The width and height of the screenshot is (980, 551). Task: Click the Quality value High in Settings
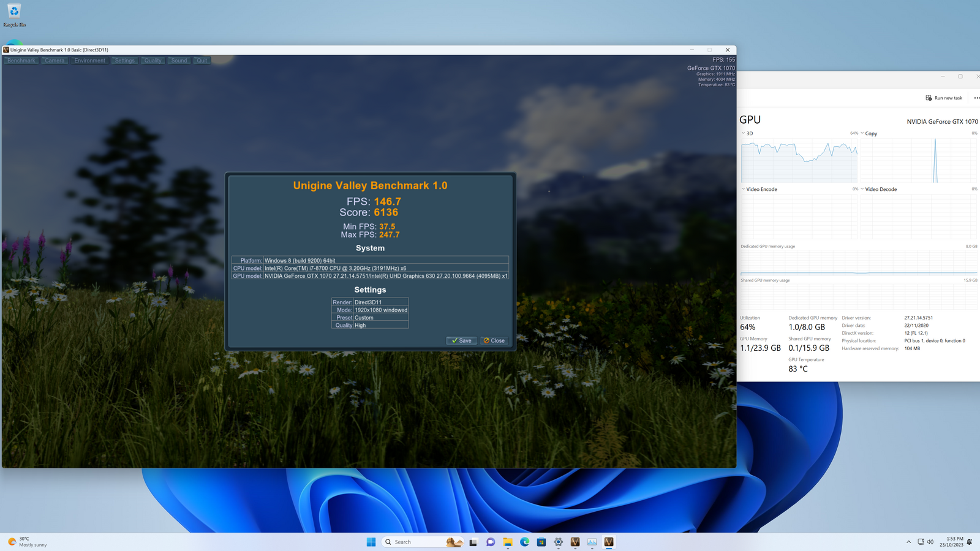[360, 325]
